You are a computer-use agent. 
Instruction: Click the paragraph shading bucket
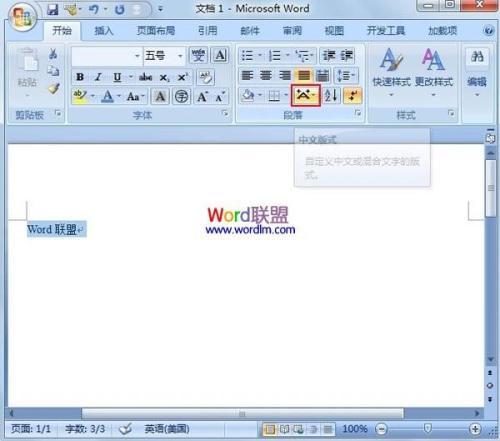coord(248,96)
